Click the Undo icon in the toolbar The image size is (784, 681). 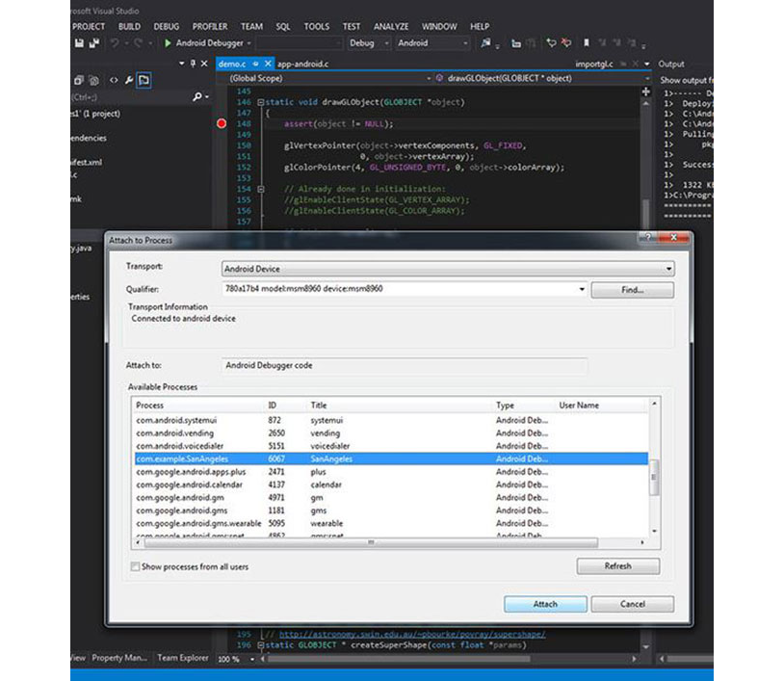click(114, 43)
